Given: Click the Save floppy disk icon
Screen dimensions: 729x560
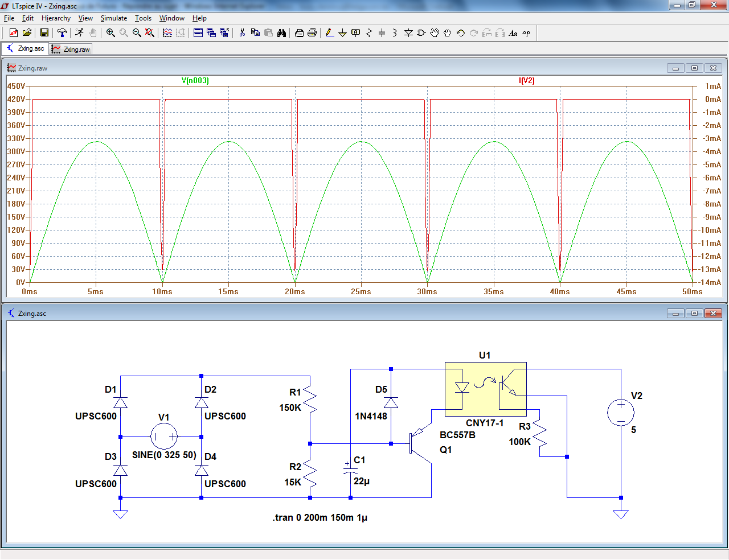Looking at the screenshot, I should (x=44, y=33).
